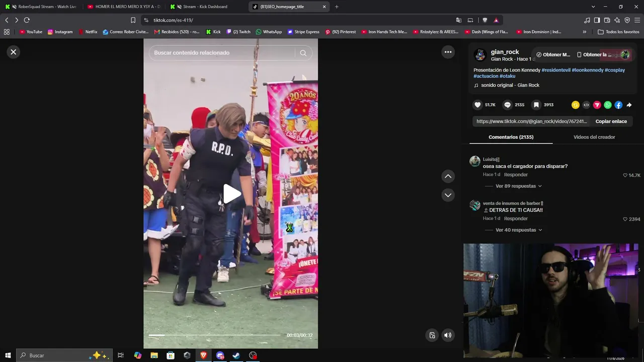Close the TikTok video viewer
644x362 pixels.
pos(14,52)
